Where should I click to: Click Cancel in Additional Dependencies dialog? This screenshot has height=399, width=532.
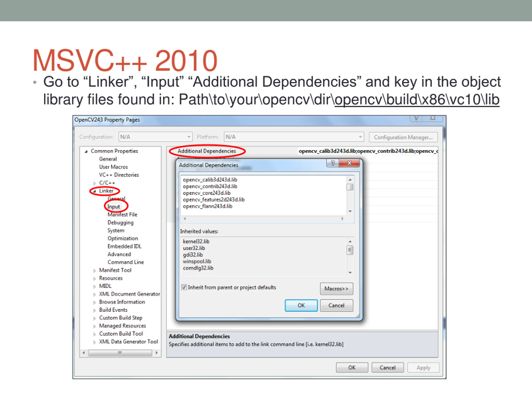[x=336, y=305]
